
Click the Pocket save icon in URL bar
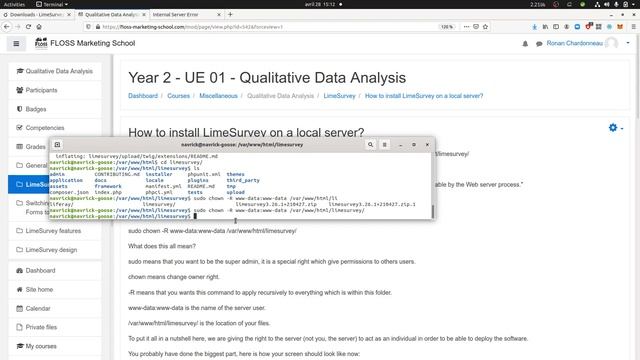[x=476, y=27]
